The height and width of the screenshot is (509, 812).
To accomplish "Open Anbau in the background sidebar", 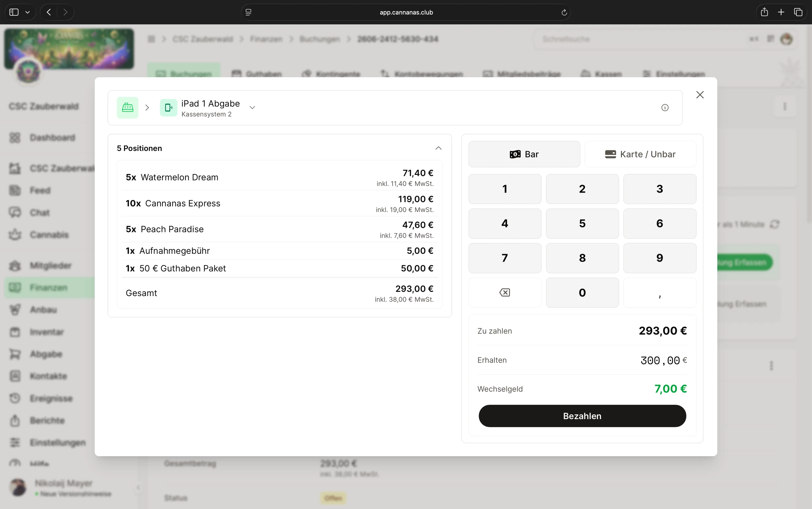I will coord(44,310).
